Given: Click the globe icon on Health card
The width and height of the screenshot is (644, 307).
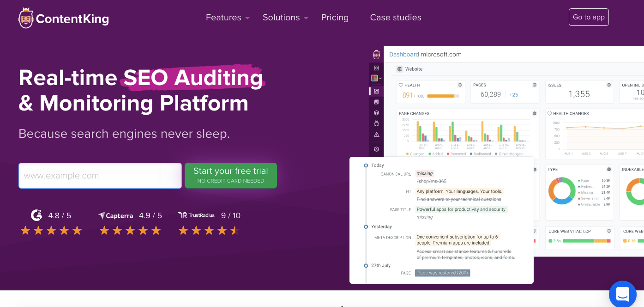Looking at the screenshot, I should point(460,85).
